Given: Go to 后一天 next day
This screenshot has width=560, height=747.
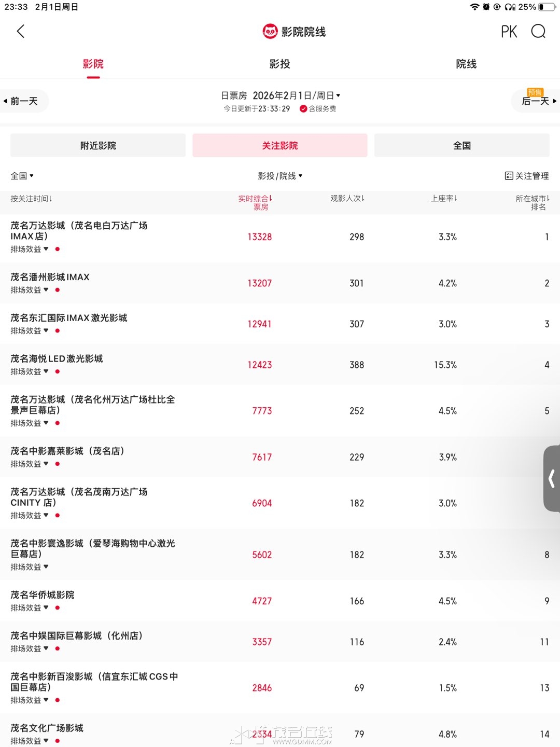Looking at the screenshot, I should (538, 101).
